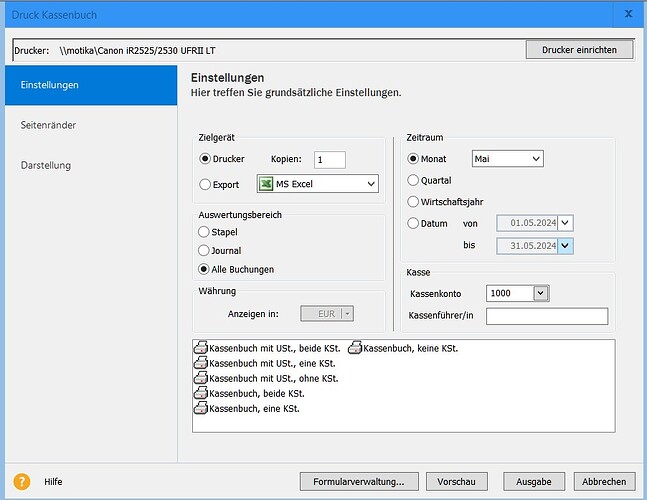Click printer icon beside Kassenbuch mit USt., eine KSt.
The width and height of the screenshot is (647, 500).
coord(201,363)
